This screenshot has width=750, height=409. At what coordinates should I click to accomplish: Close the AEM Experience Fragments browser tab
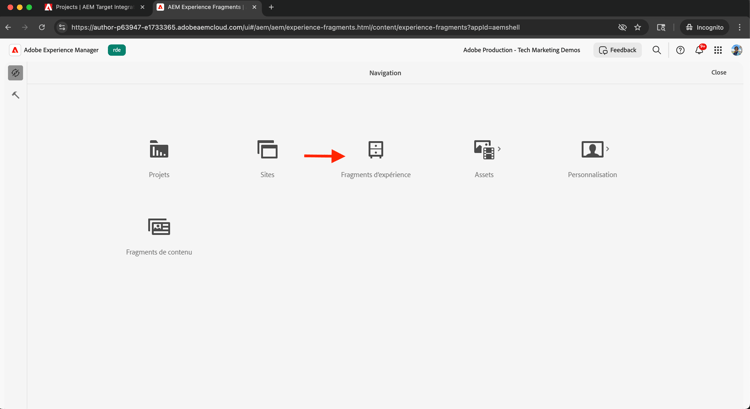(x=254, y=7)
